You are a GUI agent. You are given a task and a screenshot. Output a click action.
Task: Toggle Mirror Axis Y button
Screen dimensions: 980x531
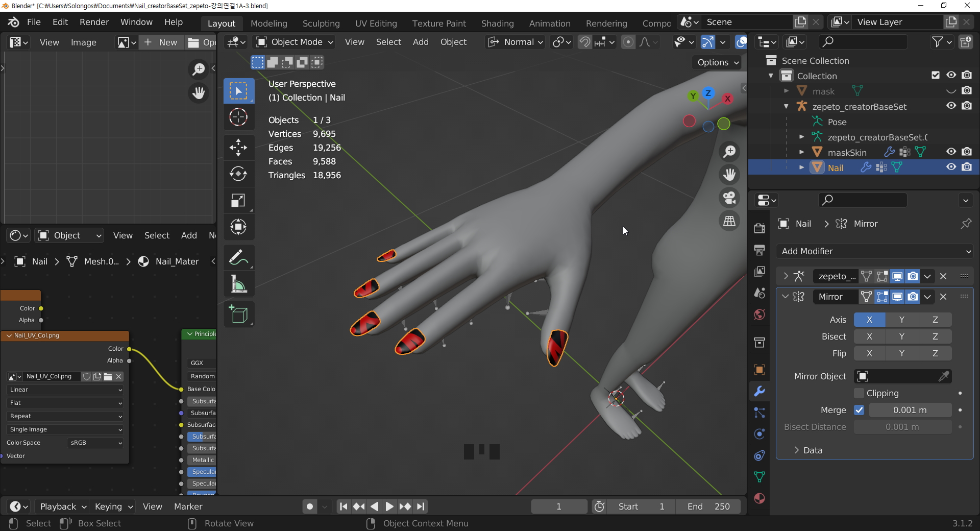coord(902,320)
